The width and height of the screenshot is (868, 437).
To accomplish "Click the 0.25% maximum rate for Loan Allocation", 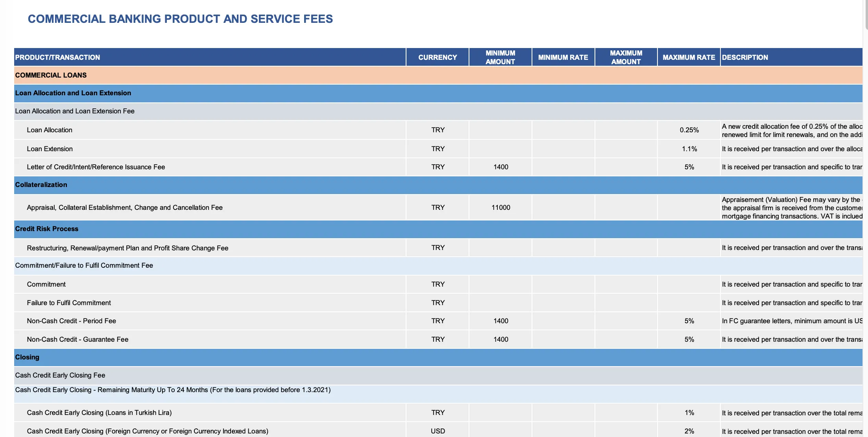I will point(689,130).
